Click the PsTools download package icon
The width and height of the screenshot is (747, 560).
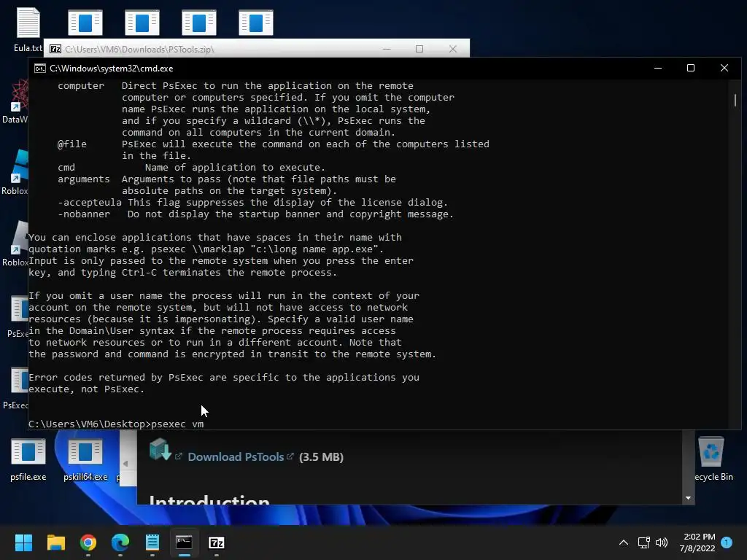160,449
